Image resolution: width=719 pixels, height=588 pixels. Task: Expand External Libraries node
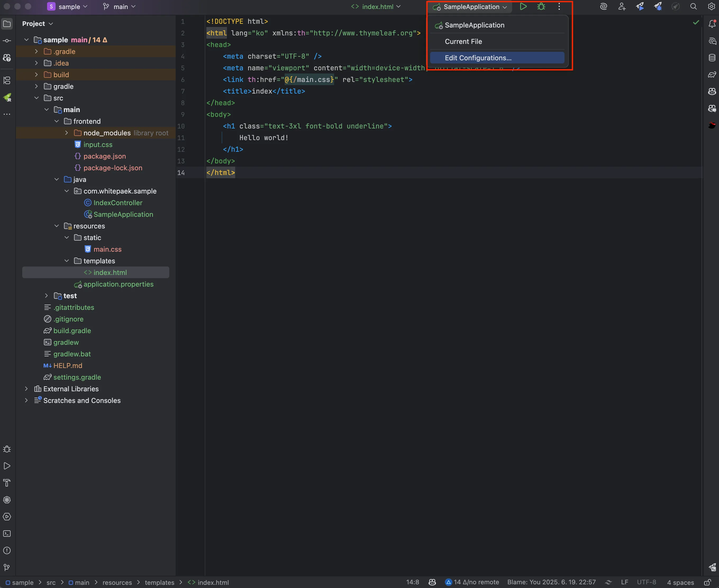pos(26,389)
